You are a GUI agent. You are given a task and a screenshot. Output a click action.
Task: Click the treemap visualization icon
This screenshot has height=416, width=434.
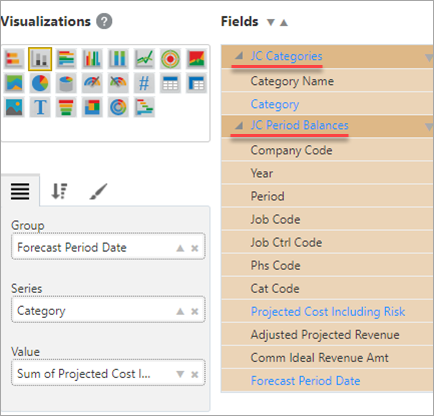(92, 107)
